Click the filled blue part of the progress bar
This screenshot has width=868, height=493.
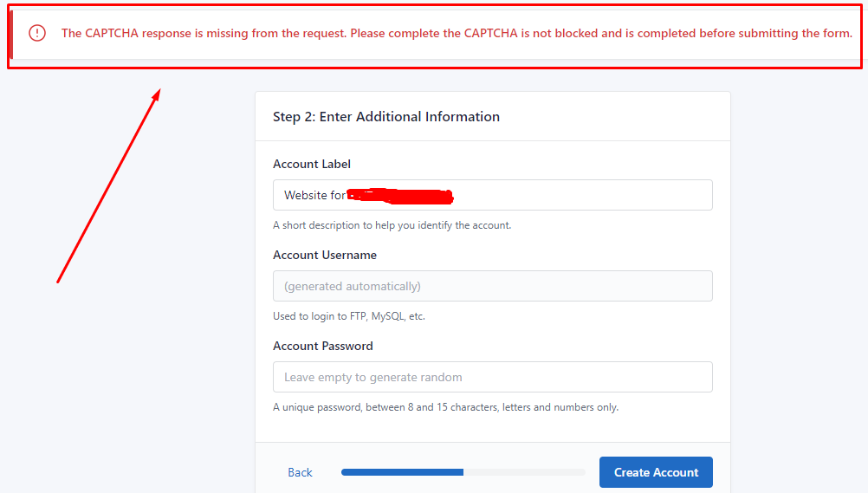pos(402,472)
